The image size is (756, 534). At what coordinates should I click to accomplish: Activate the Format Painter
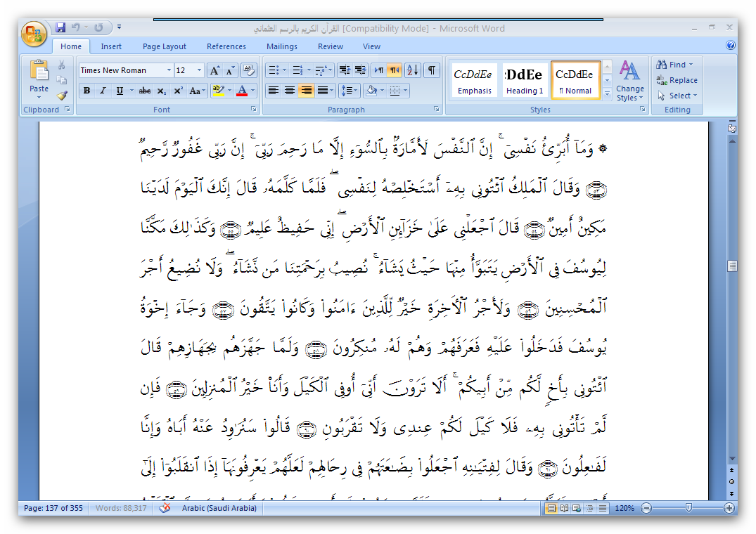coord(61,96)
